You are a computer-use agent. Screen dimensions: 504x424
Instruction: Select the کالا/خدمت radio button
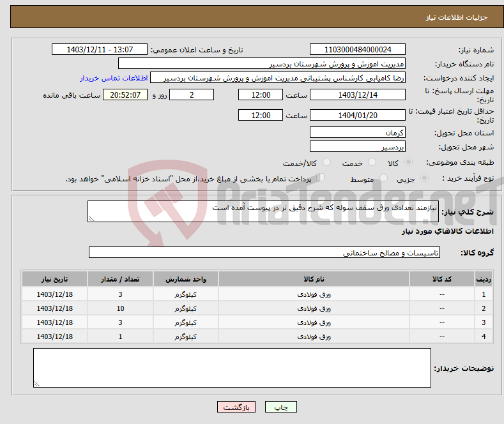326,162
